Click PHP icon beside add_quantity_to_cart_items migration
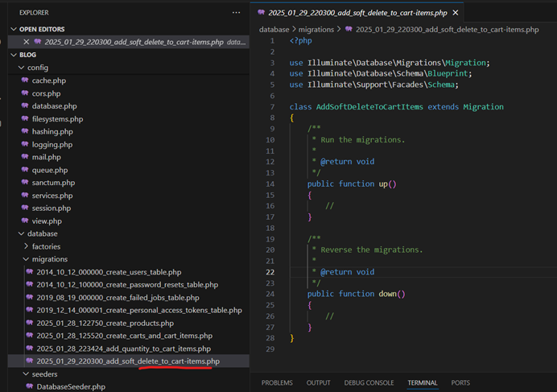557x392 pixels. point(30,349)
